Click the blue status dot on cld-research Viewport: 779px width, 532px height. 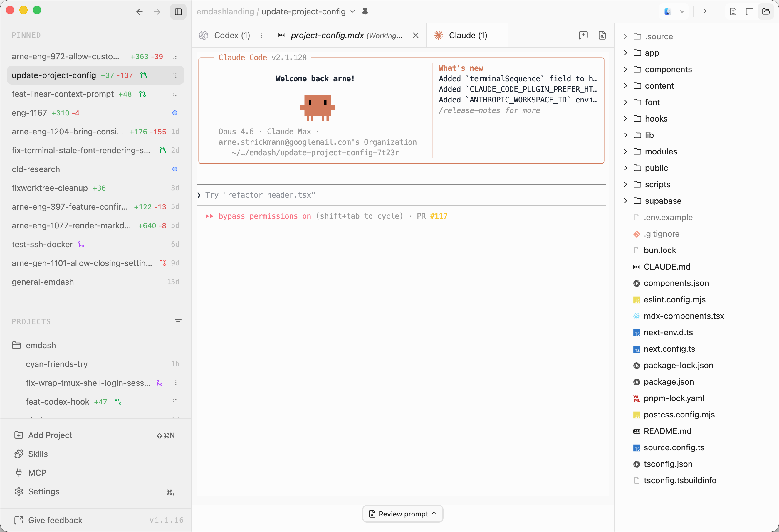tap(175, 169)
